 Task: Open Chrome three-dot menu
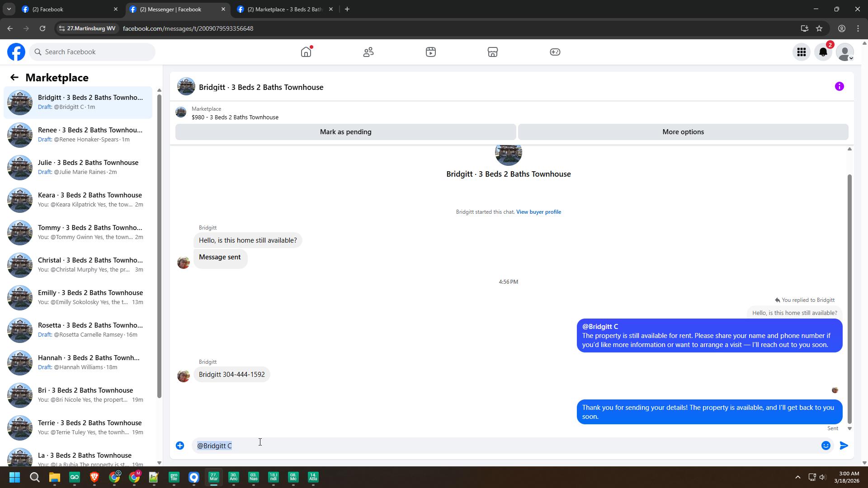click(x=858, y=28)
